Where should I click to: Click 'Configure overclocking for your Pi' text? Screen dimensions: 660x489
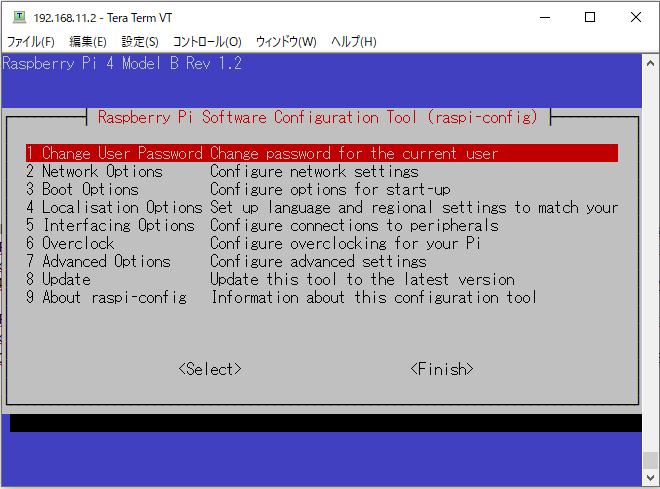pos(345,243)
